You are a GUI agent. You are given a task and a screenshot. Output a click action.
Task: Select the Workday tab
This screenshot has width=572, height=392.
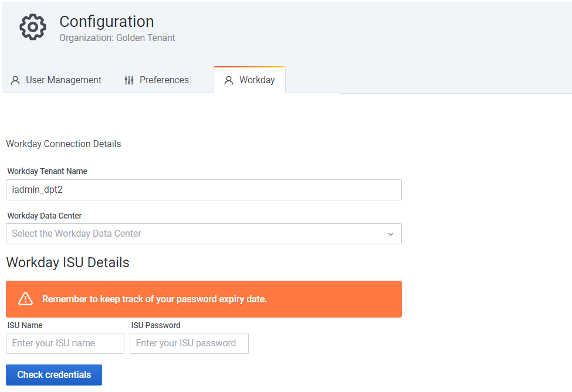pos(249,80)
